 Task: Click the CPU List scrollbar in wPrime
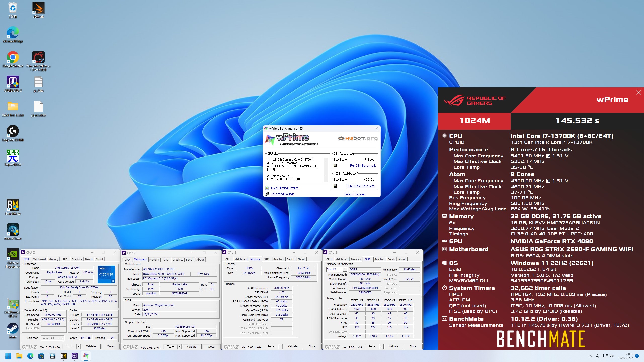[x=326, y=170]
